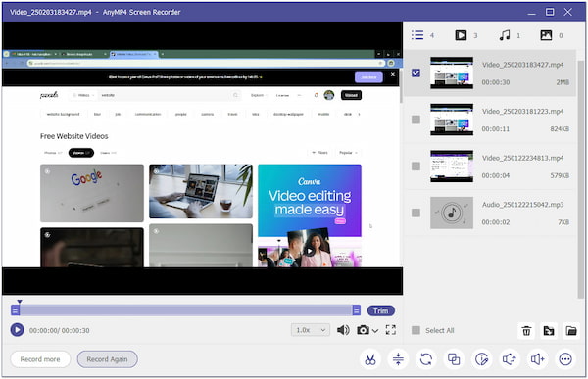Open the output folder
Image resolution: width=588 pixels, height=379 pixels.
(571, 331)
